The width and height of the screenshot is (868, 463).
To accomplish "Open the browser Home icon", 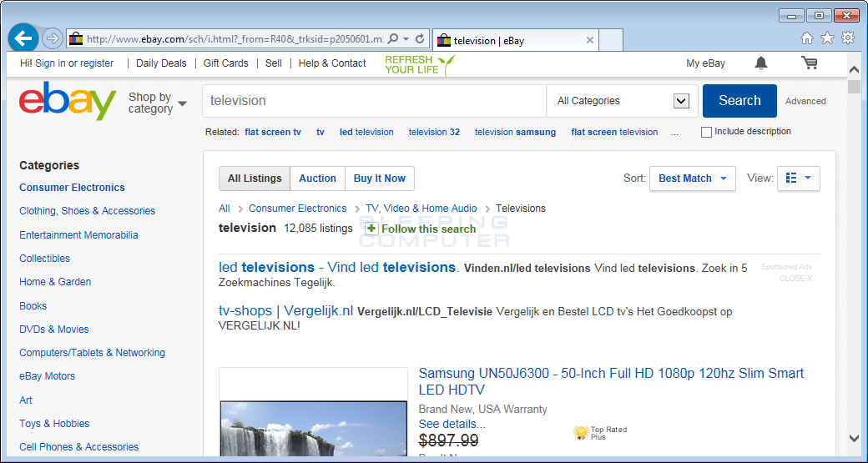I will point(807,38).
